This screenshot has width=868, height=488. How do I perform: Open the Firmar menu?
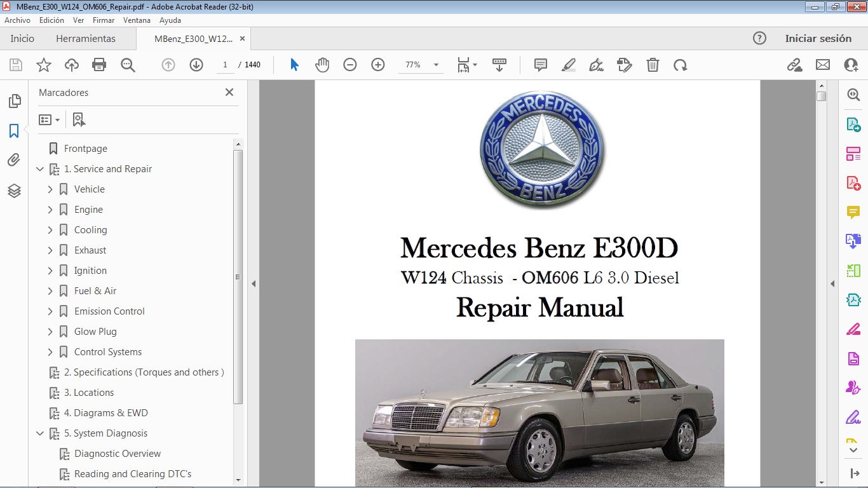pos(104,20)
